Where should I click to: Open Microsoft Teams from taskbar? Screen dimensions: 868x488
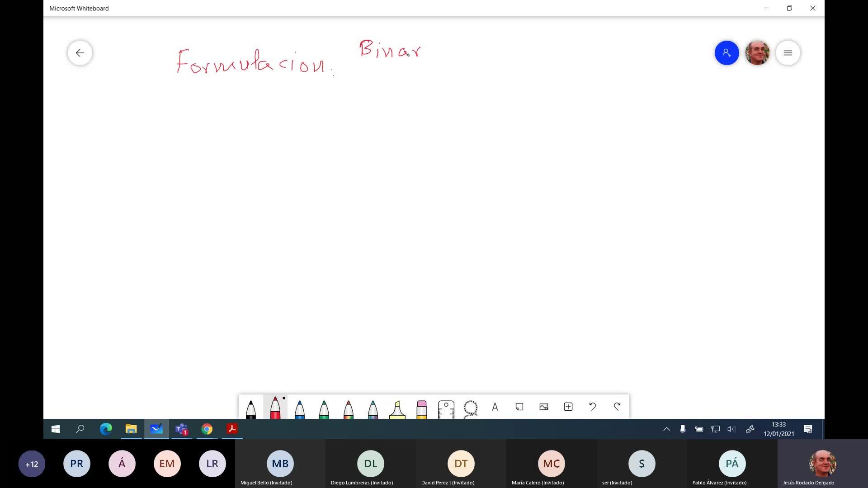[182, 429]
